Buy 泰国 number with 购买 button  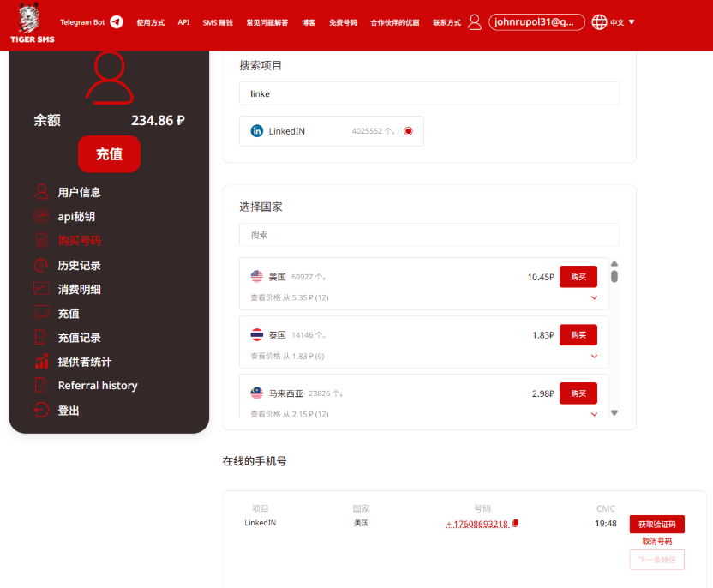578,334
